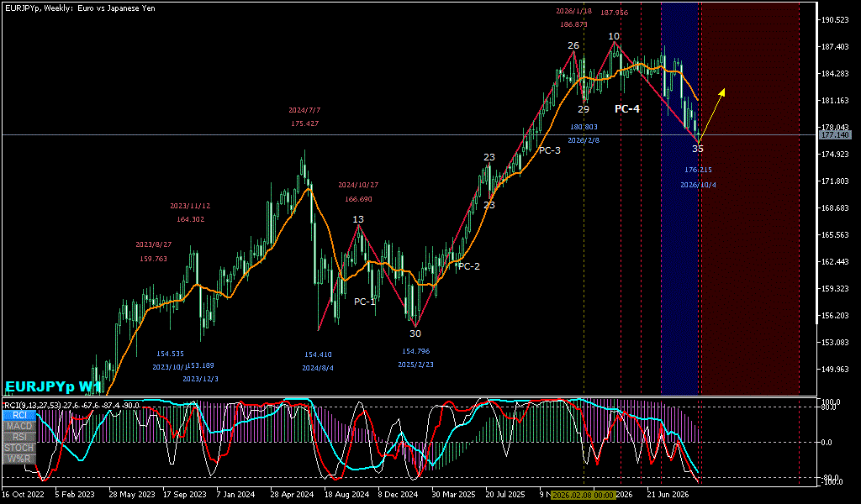Screen dimensions: 861x504
Task: Click the indicator scale value '-100.0'
Action: click(831, 482)
